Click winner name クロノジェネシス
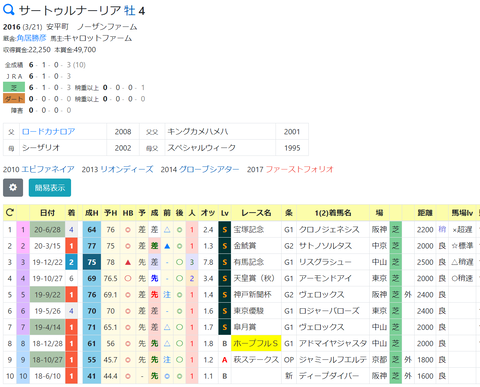 pyautogui.click(x=329, y=229)
